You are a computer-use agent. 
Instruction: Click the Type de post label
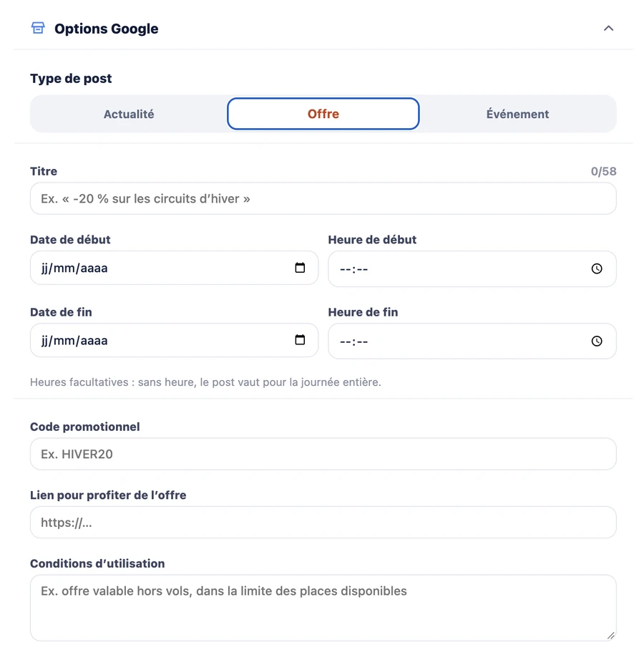point(71,79)
